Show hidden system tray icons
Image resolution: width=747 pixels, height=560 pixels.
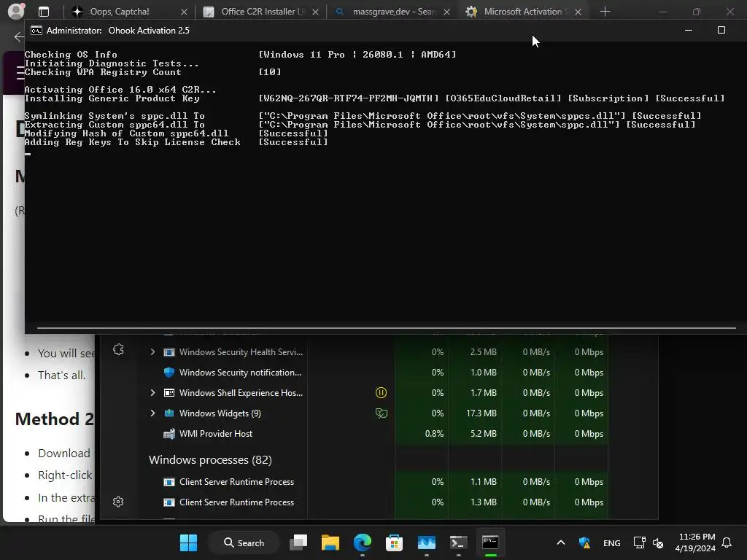point(561,542)
